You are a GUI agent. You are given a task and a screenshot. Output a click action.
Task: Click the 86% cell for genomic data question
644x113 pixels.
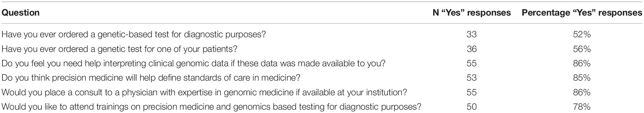582,64
